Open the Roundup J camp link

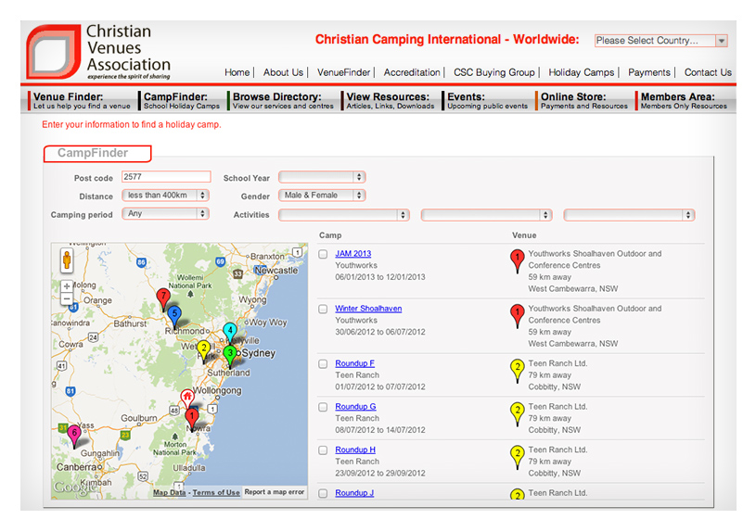(x=354, y=493)
